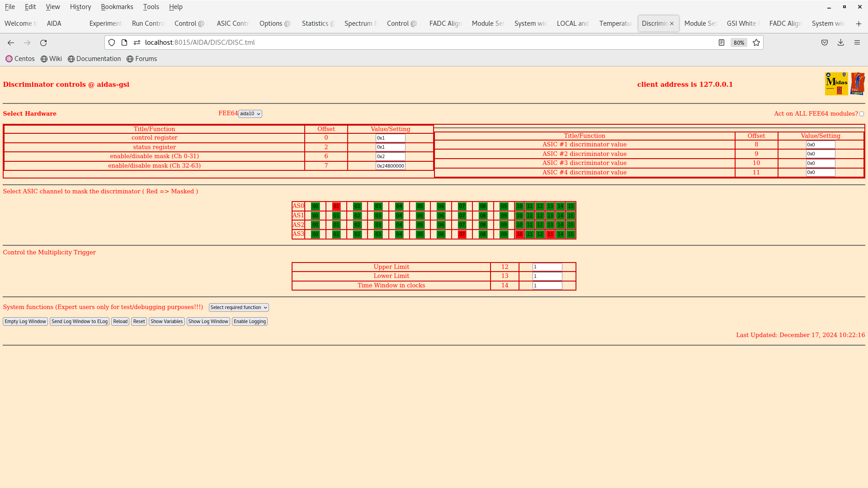Open the downloads panel
Viewport: 868px width, 488px height.
[840, 42]
